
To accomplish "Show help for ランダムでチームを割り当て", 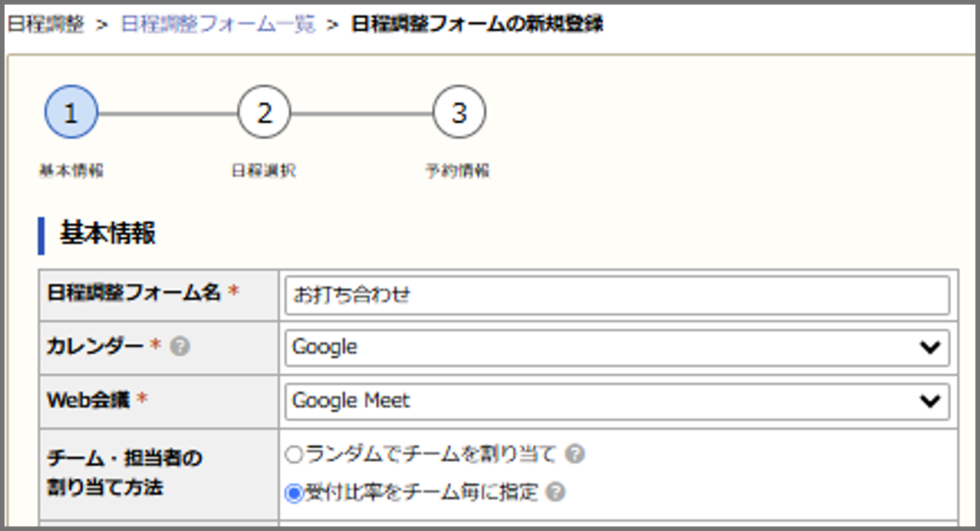I will tap(574, 453).
